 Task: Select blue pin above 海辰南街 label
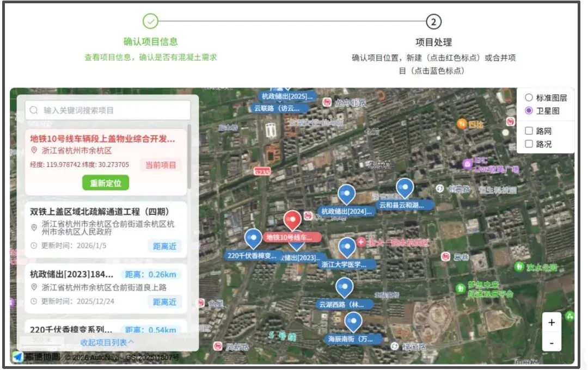(x=353, y=322)
